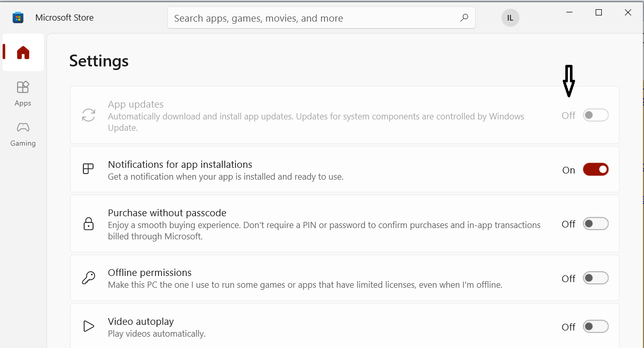Open the Gaming section in sidebar

[23, 134]
